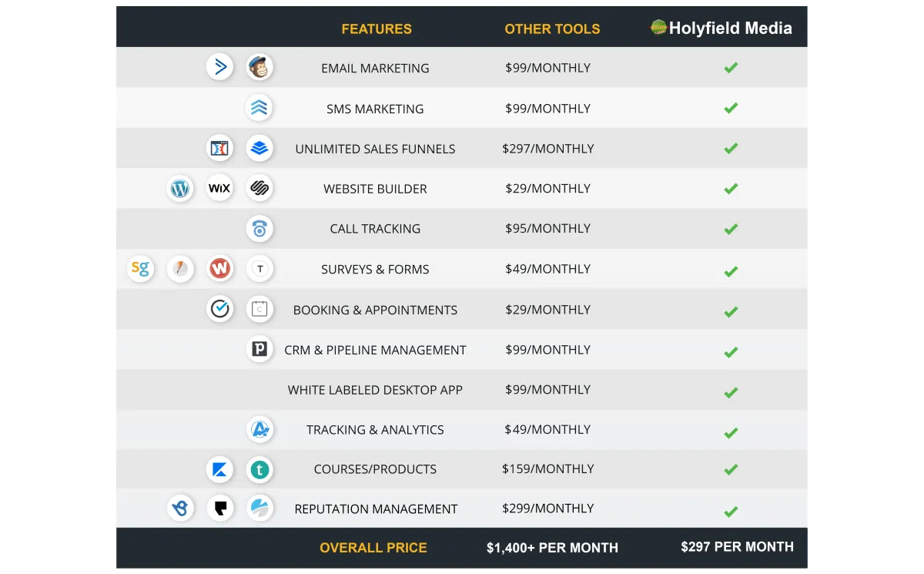Screen dimensions: 924x574
Task: Click the blue bird icon in Reputation row
Action: 180,509
